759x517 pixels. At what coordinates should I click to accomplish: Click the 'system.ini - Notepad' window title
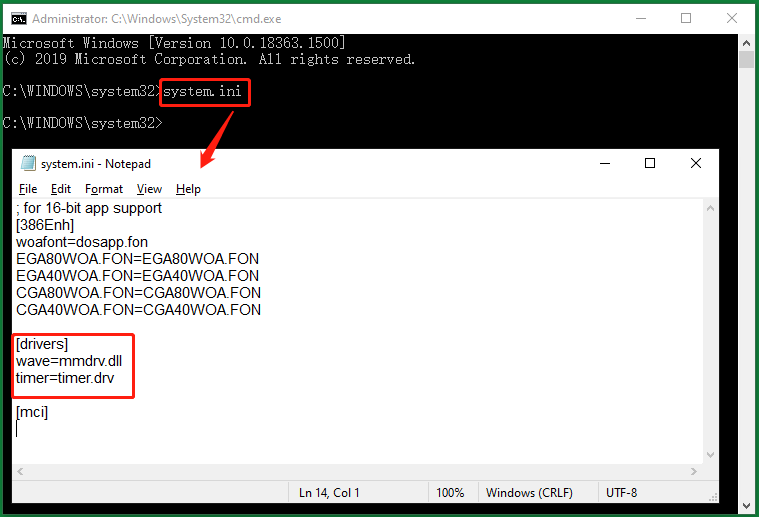(96, 164)
